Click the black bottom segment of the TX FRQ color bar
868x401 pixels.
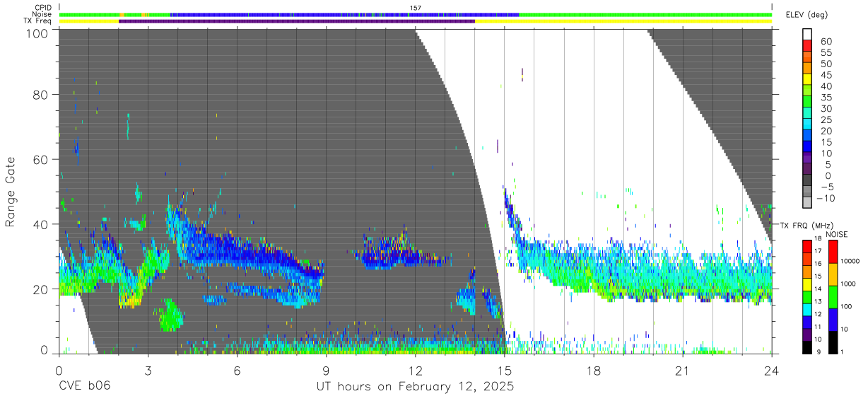[807, 346]
